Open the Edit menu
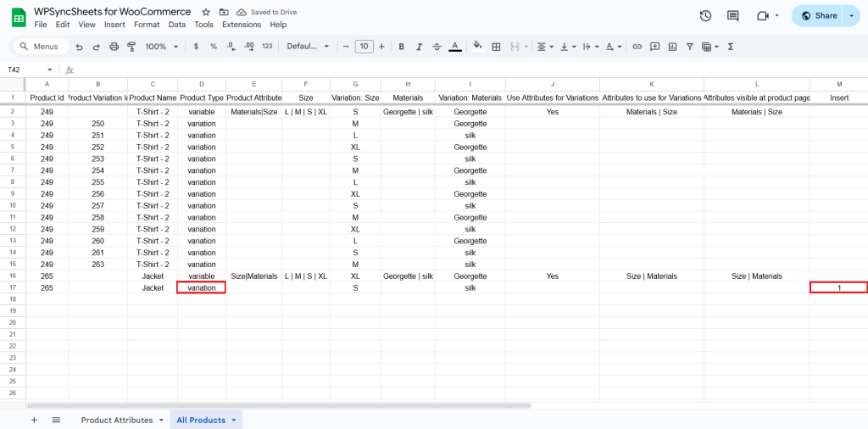The image size is (868, 429). pyautogui.click(x=63, y=25)
